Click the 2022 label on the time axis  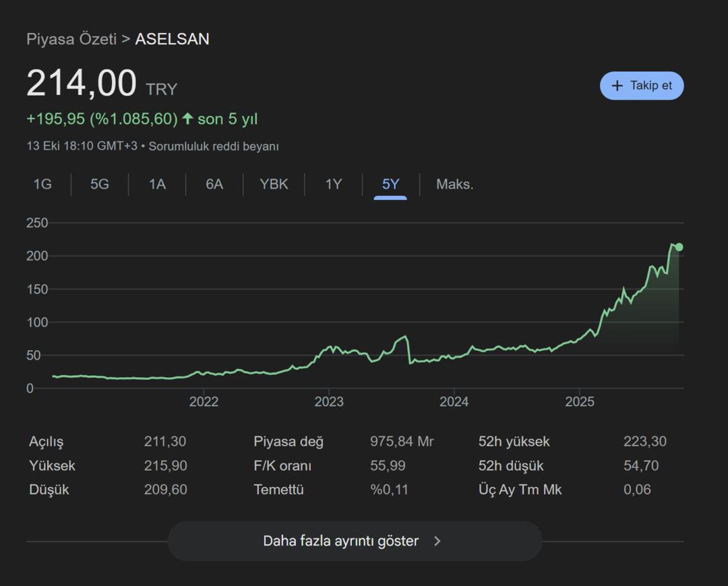pos(204,402)
